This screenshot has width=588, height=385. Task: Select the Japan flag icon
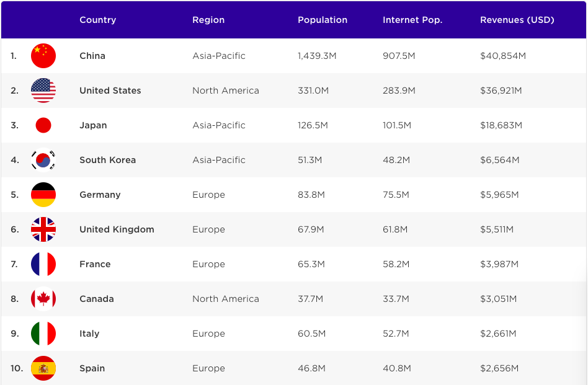tap(43, 125)
